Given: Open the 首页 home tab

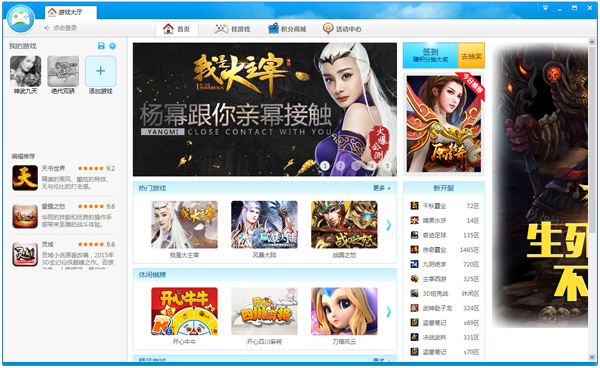Looking at the screenshot, I should click(x=177, y=29).
